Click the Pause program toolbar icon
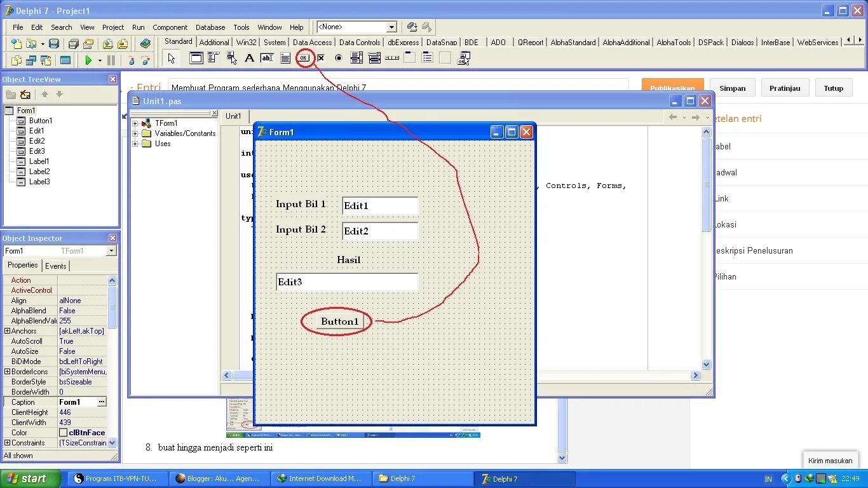Image resolution: width=868 pixels, height=488 pixels. (x=111, y=60)
